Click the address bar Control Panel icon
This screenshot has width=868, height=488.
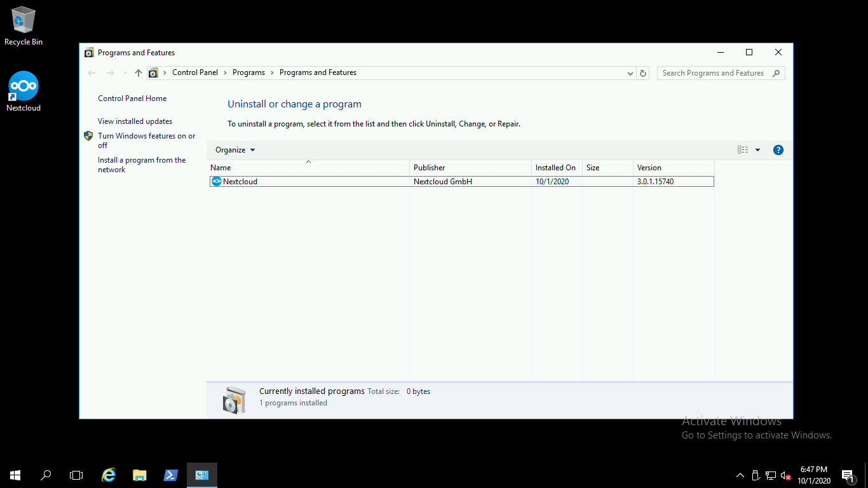153,73
